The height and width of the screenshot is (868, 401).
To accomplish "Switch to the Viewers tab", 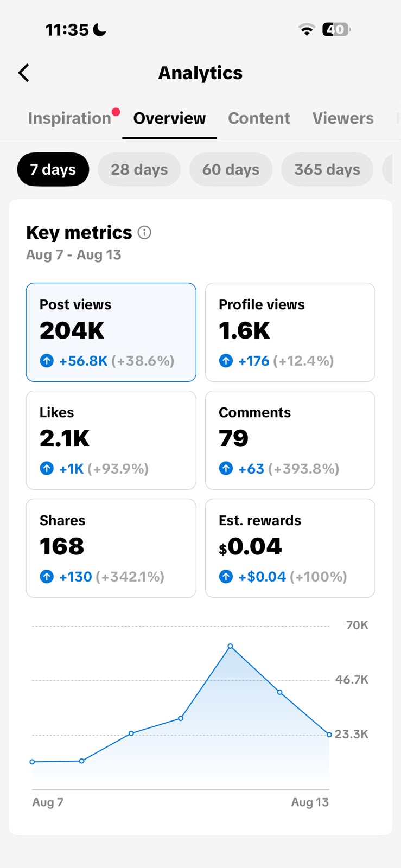I will (x=343, y=118).
